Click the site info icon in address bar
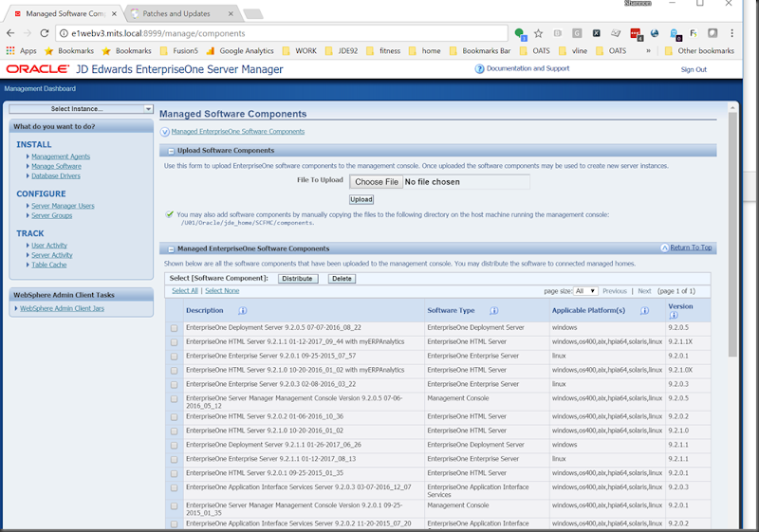This screenshot has height=532, width=759. click(64, 33)
